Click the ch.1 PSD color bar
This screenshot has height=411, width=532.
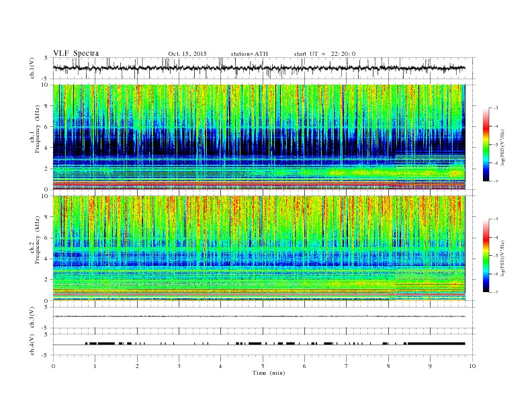click(486, 145)
